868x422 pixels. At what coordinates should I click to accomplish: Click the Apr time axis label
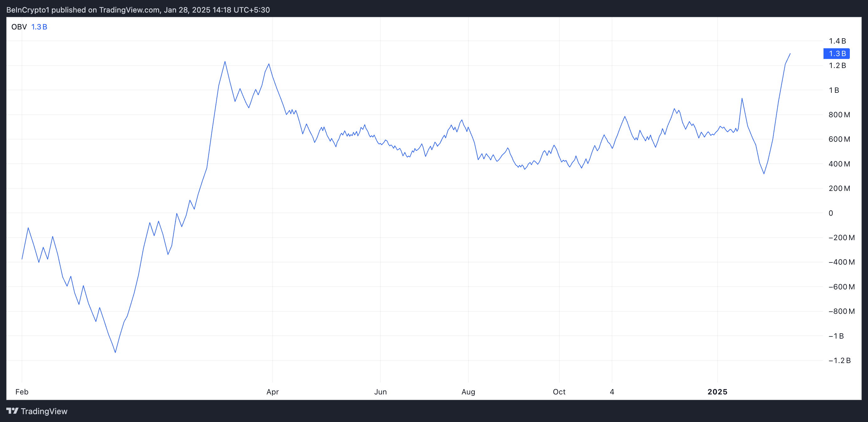tap(272, 392)
